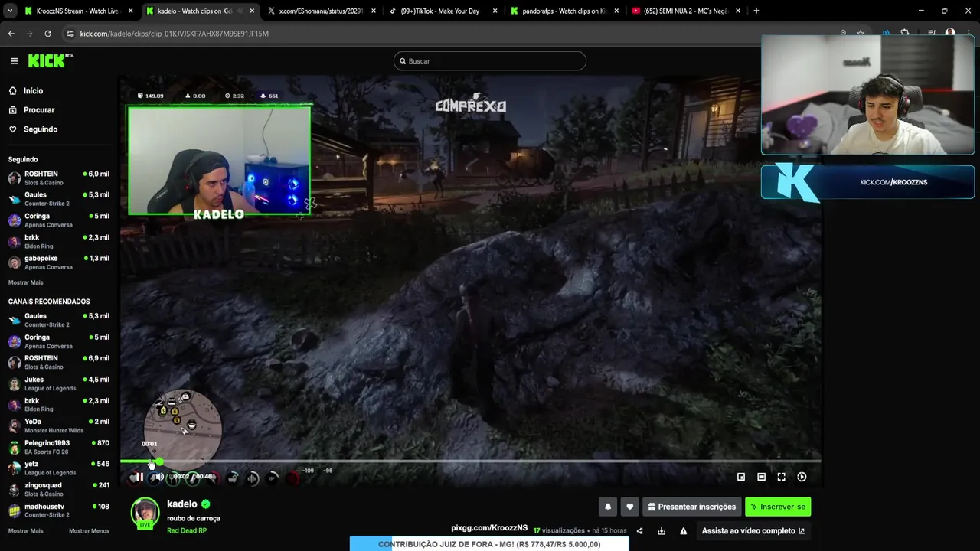The width and height of the screenshot is (980, 551).
Task: Collapse list with Mostrar Menos
Action: pyautogui.click(x=89, y=531)
